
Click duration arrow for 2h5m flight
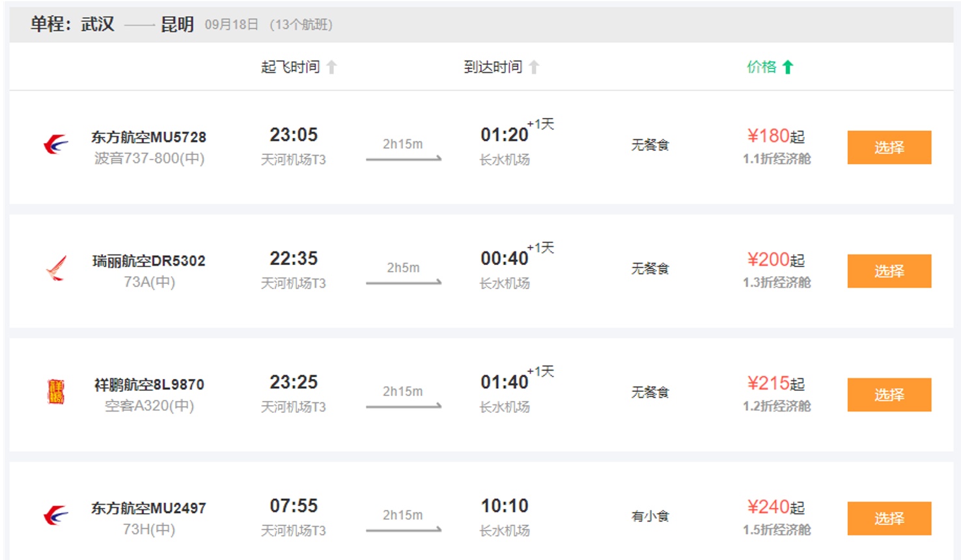point(404,282)
